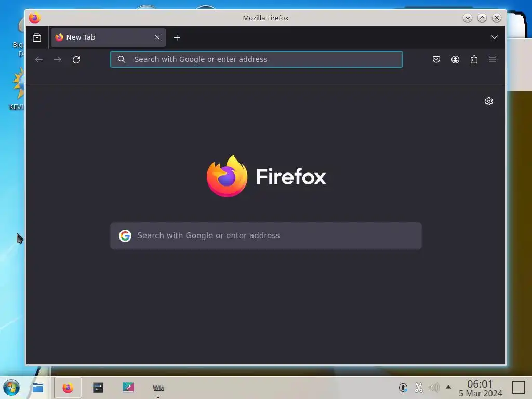Select the New Tab tab
Screen dimensions: 532x399
coord(108,37)
